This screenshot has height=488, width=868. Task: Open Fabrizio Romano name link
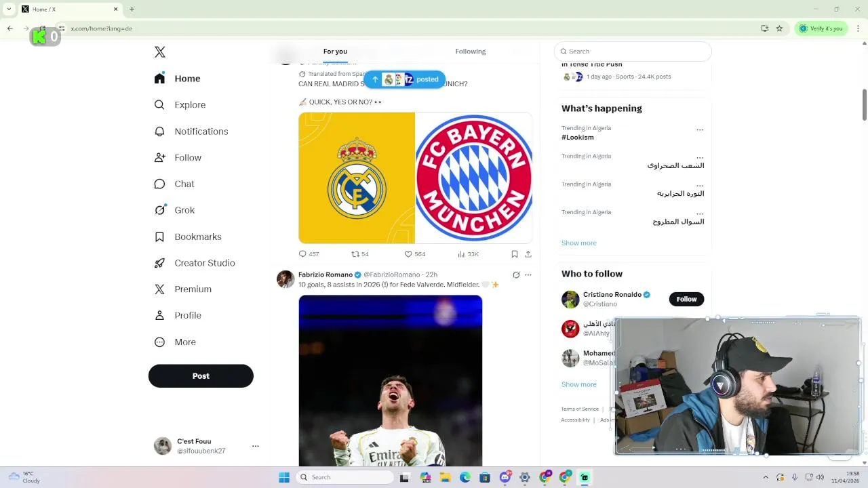click(325, 274)
